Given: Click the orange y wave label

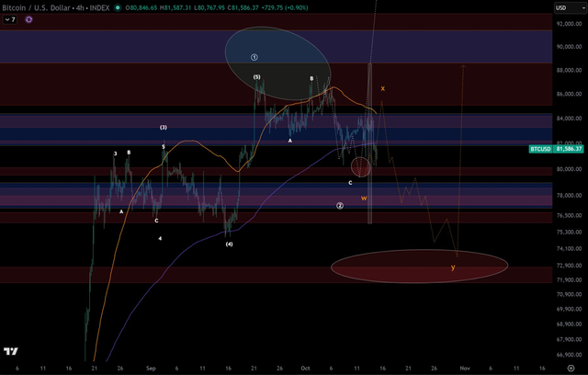Looking at the screenshot, I should click(x=453, y=267).
